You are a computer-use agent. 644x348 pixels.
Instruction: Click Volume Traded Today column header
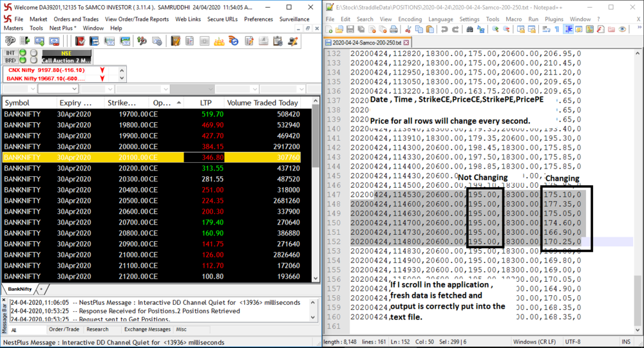[263, 102]
